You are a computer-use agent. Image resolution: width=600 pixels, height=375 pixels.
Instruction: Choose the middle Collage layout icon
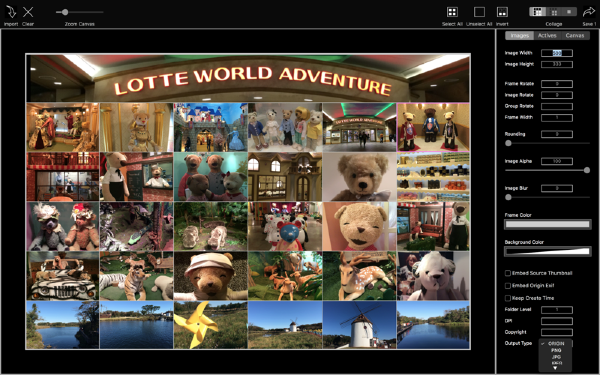pos(554,12)
